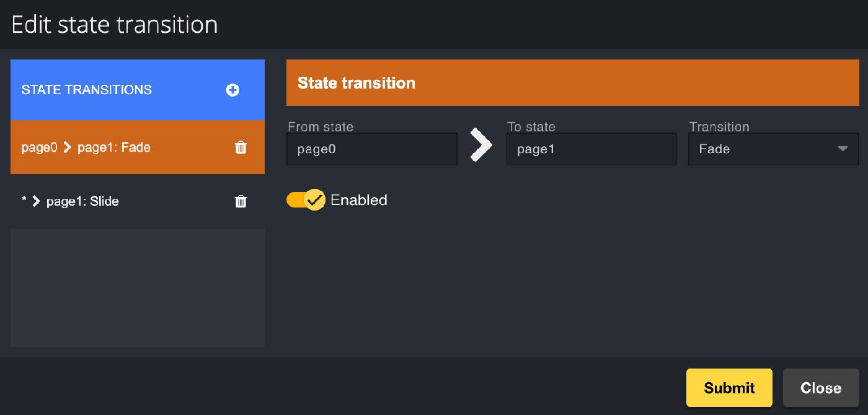The image size is (868, 415).
Task: Click the checkmark inside the Enabled toggle
Action: point(316,199)
